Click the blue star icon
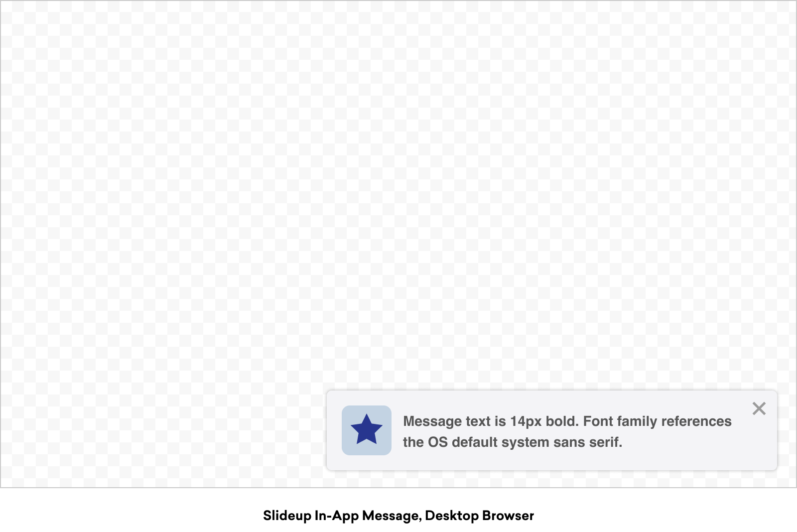 pyautogui.click(x=367, y=430)
